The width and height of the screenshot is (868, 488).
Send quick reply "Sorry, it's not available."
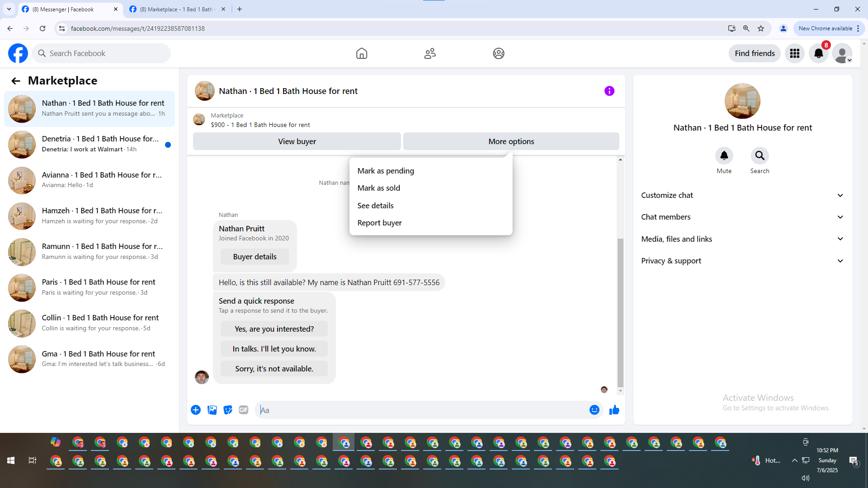point(274,369)
